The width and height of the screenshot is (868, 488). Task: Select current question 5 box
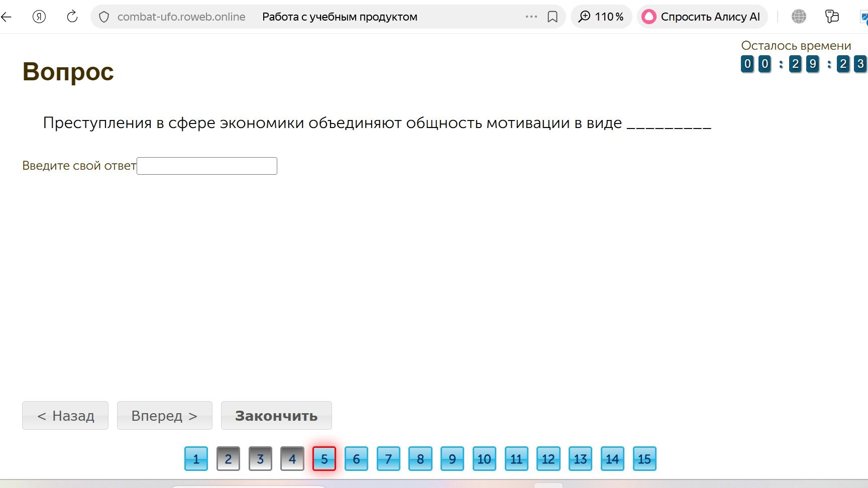[x=324, y=459]
